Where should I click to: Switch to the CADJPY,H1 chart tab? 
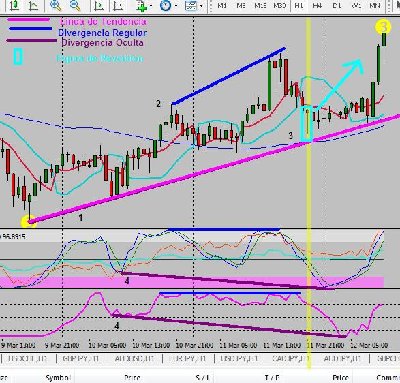[290, 359]
